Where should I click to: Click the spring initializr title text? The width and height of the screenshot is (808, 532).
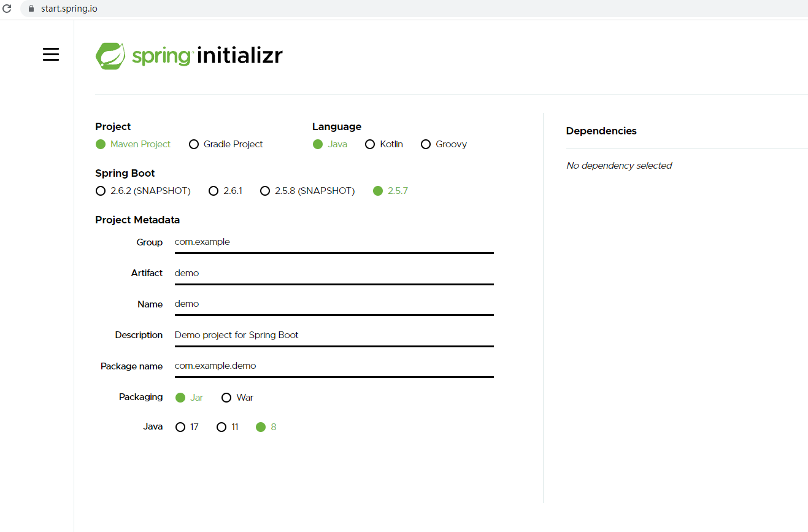click(207, 56)
